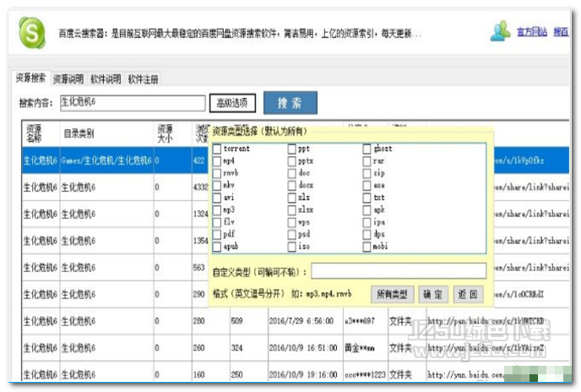Confirm with the 确定 button
This screenshot has width=581, height=392.
click(432, 295)
